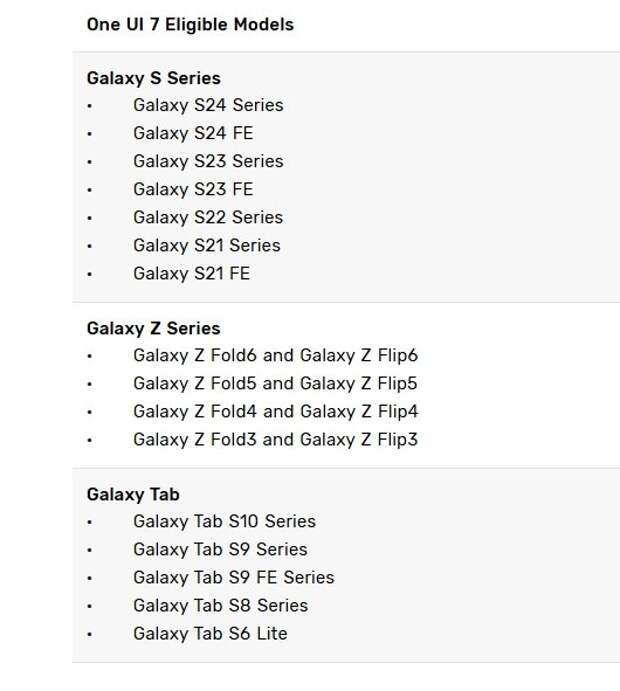Select the Galaxy S24 FE entry
620x691 pixels.
[x=193, y=134]
